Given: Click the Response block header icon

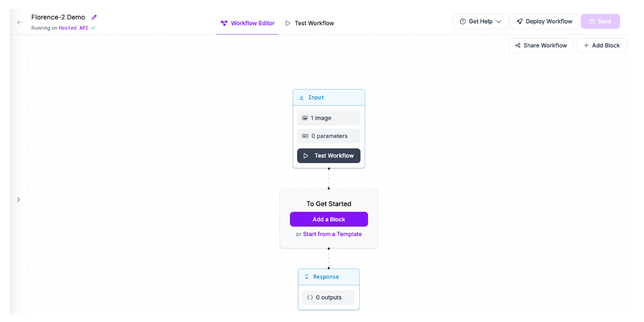Looking at the screenshot, I should pos(307,277).
